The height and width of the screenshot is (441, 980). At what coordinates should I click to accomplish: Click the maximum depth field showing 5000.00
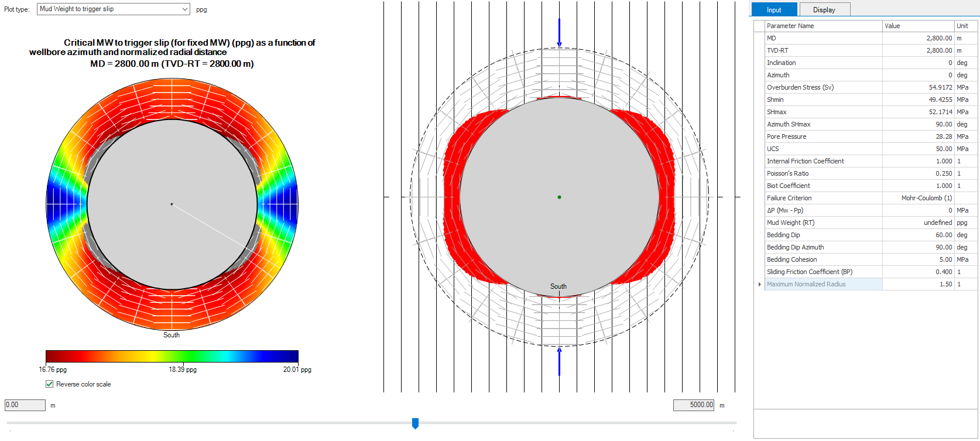pos(694,405)
